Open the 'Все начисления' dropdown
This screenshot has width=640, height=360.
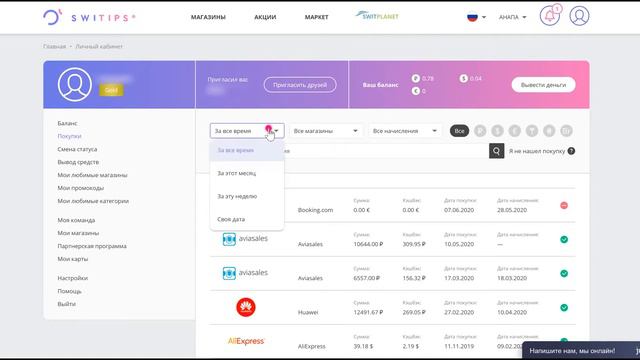[x=405, y=131]
